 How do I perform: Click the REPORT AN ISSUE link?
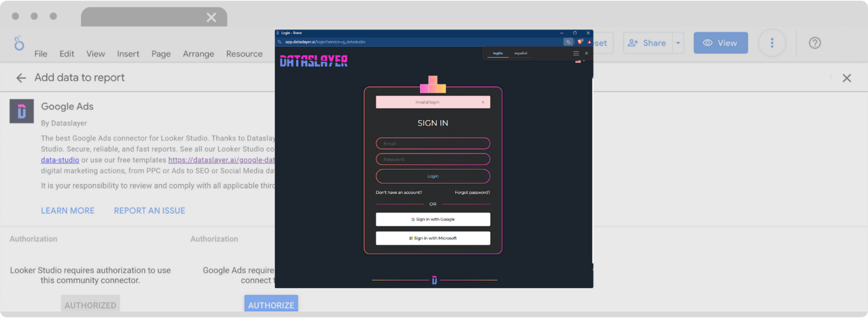[150, 211]
